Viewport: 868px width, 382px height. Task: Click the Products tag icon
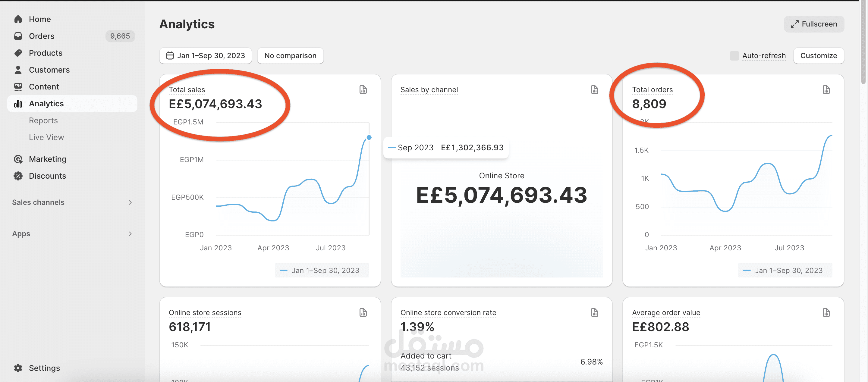(18, 53)
